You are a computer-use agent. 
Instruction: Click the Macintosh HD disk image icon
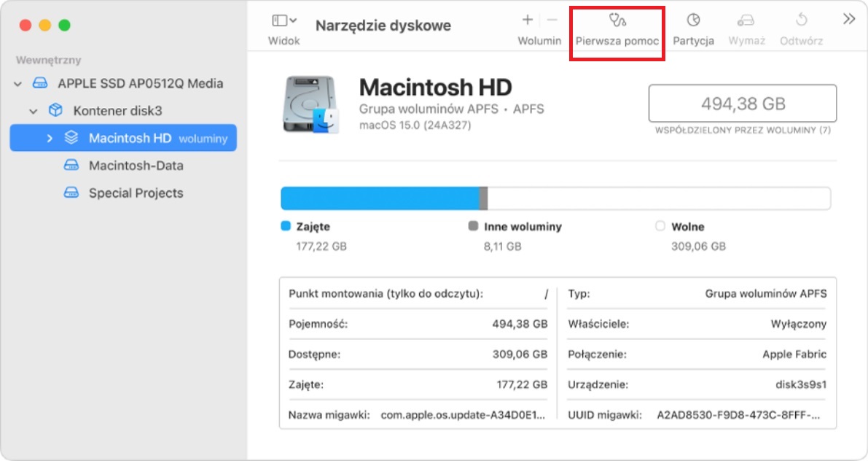click(311, 106)
